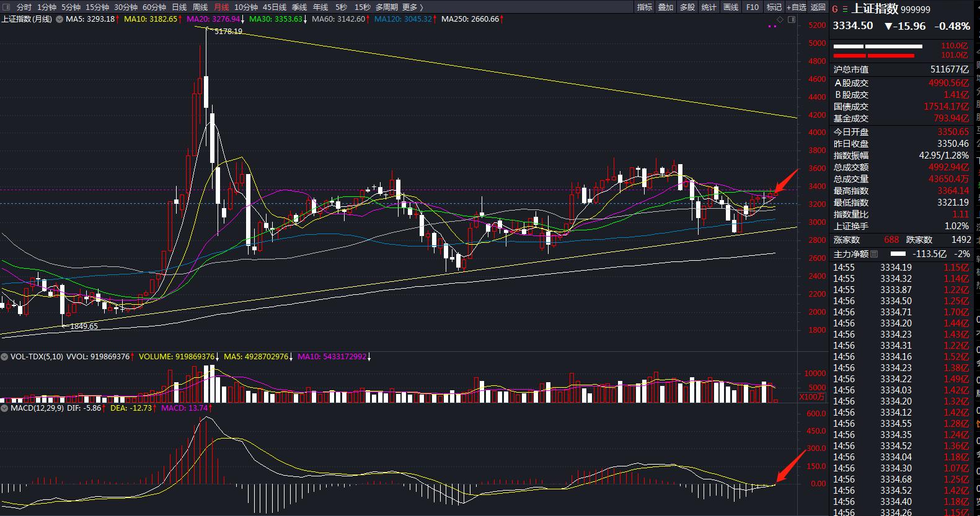This screenshot has width=980, height=516.
Task: Click the sidebar panel icon at top-left
Action: tap(5, 7)
